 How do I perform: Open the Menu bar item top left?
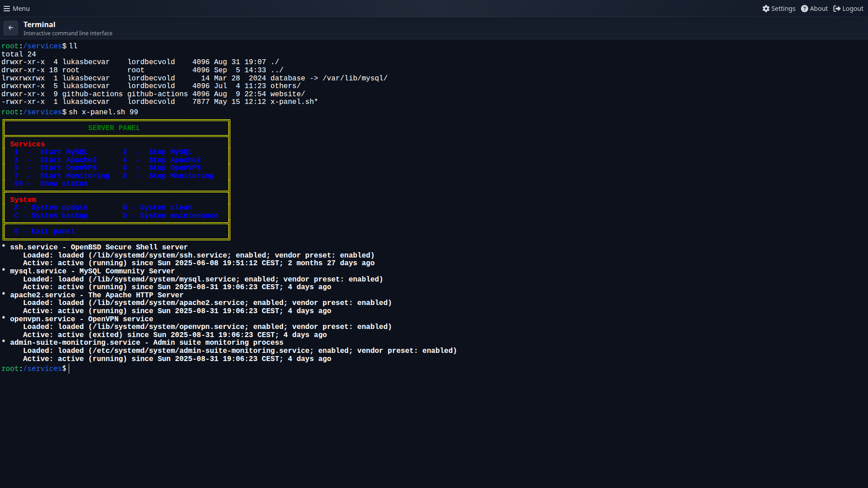(x=16, y=8)
